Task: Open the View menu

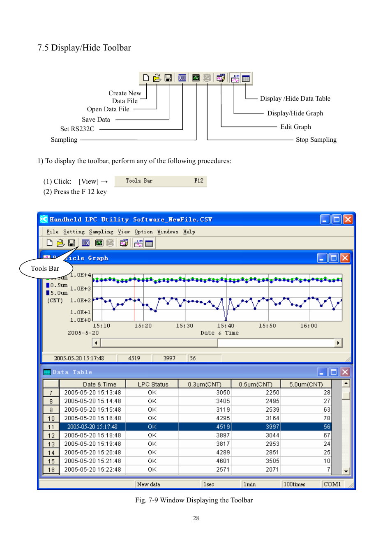Action: [x=124, y=232]
